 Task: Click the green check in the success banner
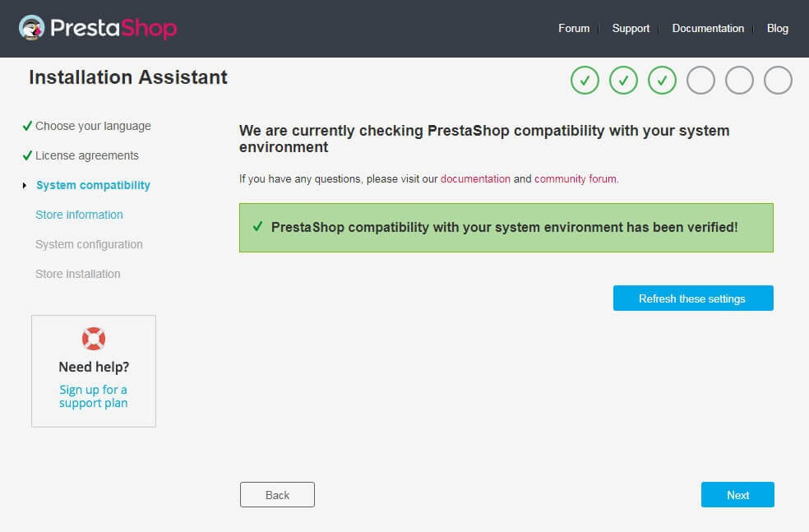tap(259, 226)
